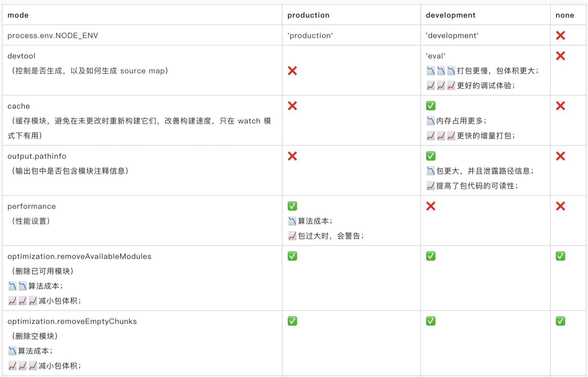Click the optimization.removeAvailableModules text
The height and width of the screenshot is (377, 588).
(x=79, y=256)
